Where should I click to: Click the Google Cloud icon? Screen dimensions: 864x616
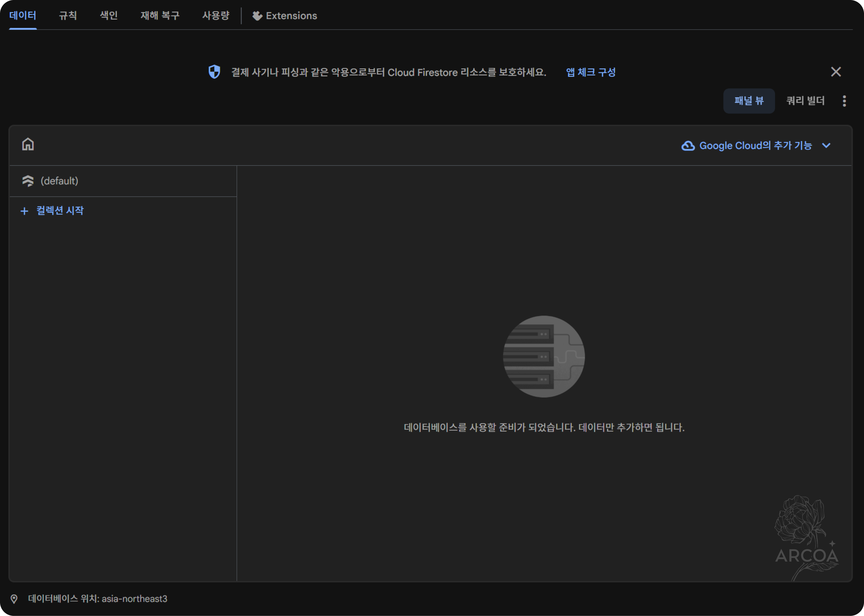[x=688, y=146]
